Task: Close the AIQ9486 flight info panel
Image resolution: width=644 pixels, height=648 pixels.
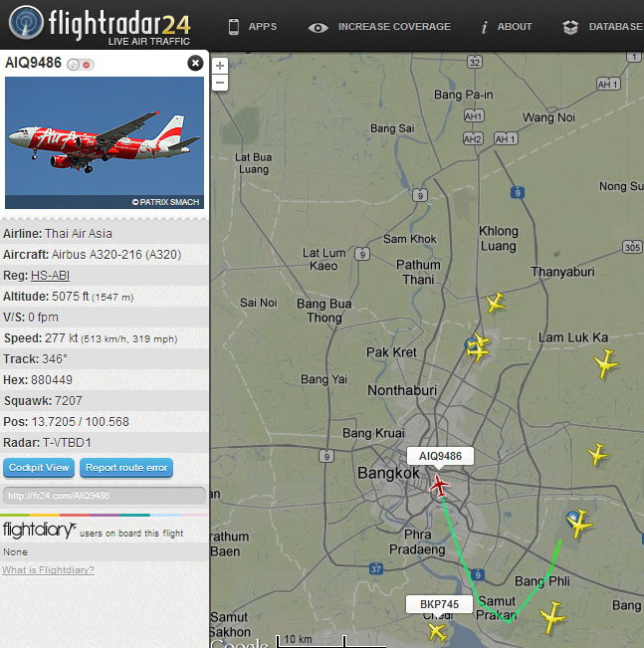Action: pyautogui.click(x=195, y=64)
